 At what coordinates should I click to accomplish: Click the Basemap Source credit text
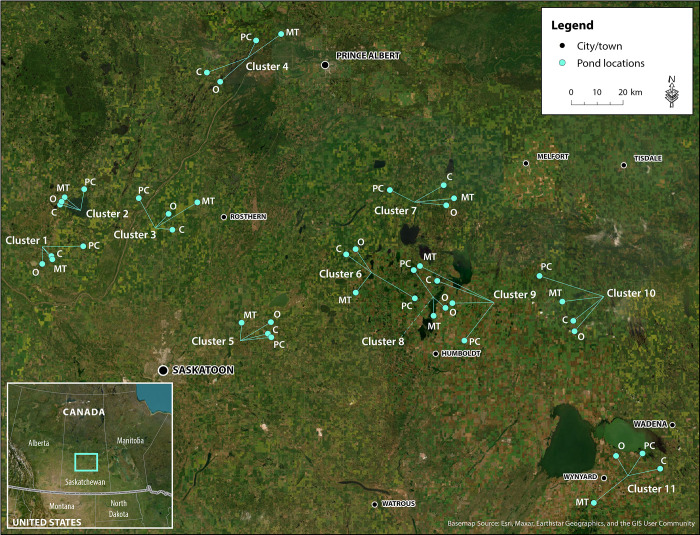(571, 523)
